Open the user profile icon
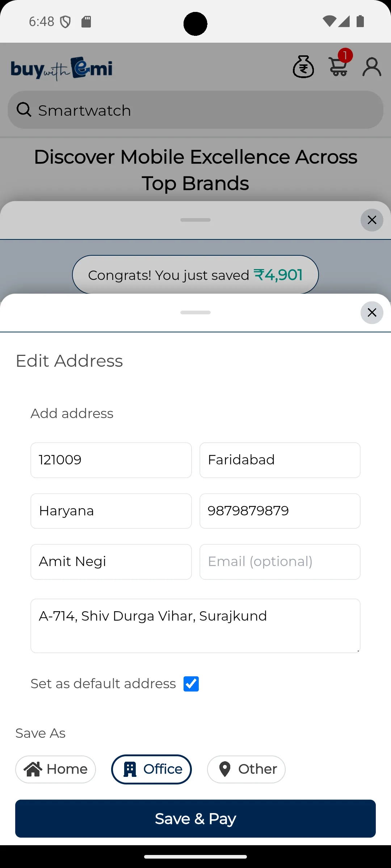Image resolution: width=391 pixels, height=868 pixels. click(x=372, y=67)
